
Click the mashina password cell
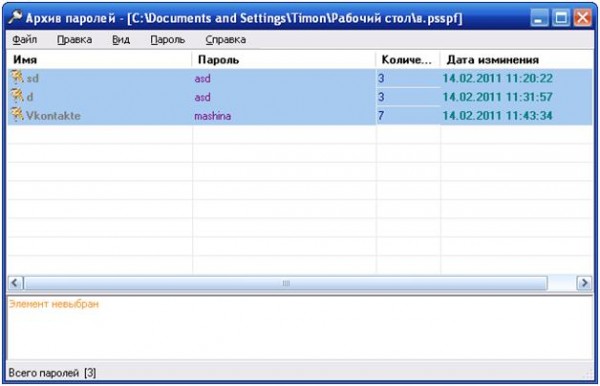click(x=212, y=116)
